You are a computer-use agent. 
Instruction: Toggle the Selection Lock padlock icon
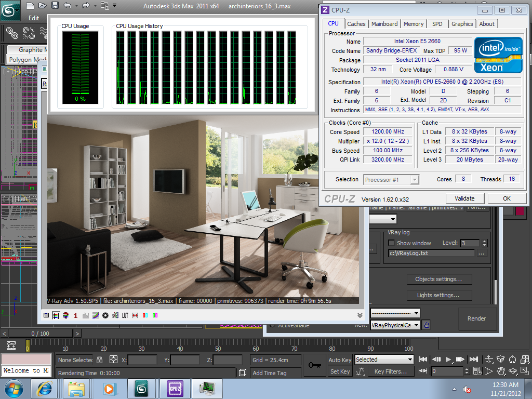tap(99, 360)
